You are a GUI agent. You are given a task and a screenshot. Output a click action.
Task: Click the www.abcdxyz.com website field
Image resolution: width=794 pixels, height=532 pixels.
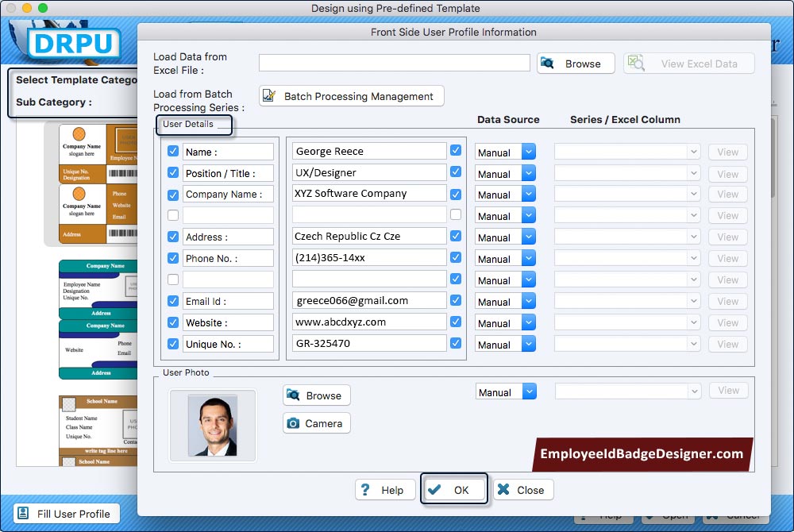click(x=369, y=322)
